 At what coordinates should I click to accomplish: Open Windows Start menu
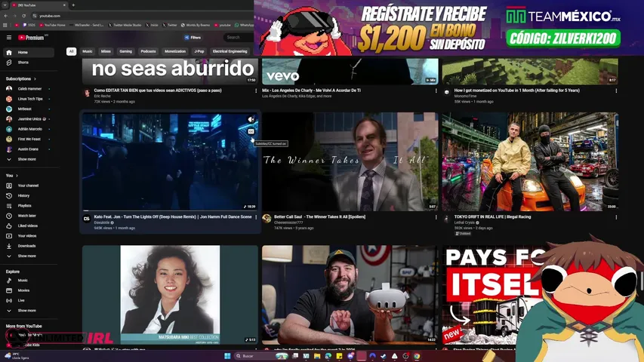(227, 356)
